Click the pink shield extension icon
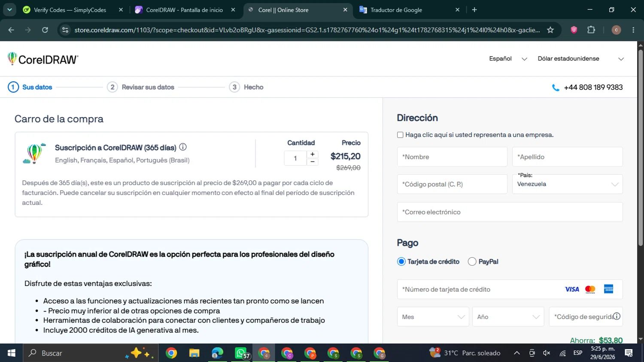 tap(574, 30)
